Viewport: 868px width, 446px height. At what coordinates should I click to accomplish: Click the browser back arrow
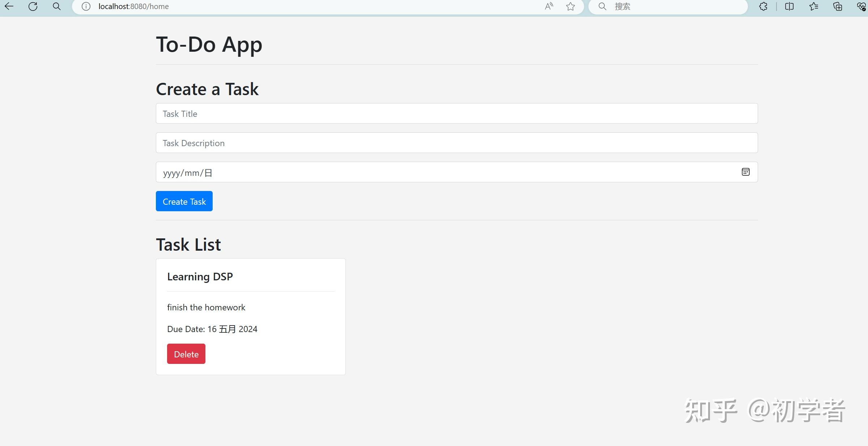(9, 6)
